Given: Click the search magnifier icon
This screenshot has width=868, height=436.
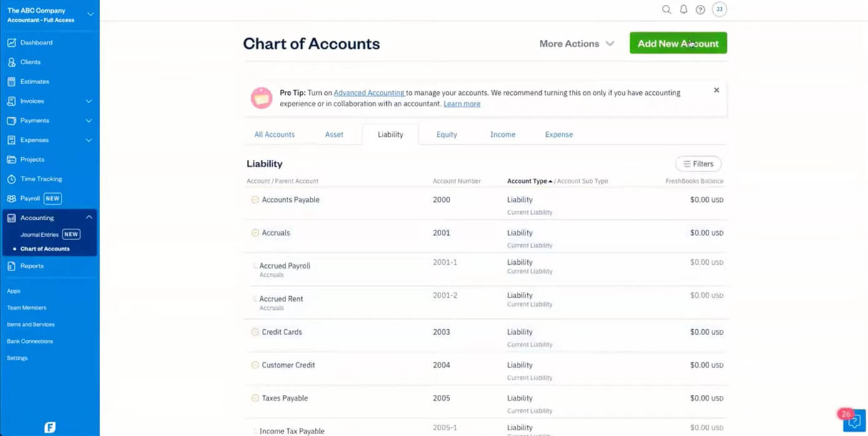Looking at the screenshot, I should (667, 9).
